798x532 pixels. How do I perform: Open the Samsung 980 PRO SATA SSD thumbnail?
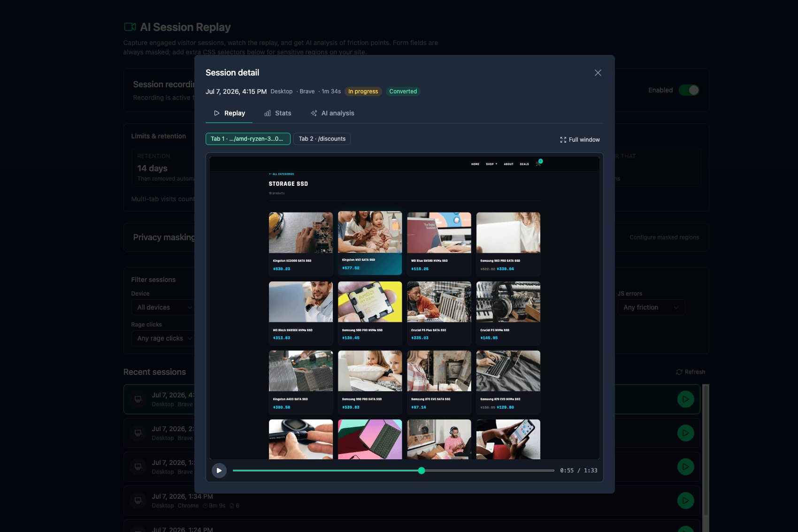[508, 233]
